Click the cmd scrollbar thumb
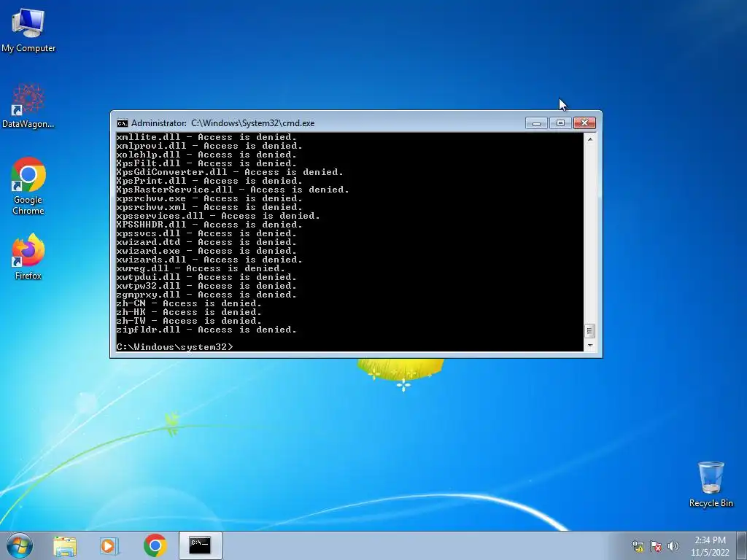The image size is (747, 560). [x=589, y=330]
